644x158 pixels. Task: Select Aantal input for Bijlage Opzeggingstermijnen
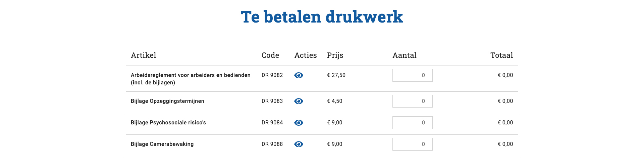tap(412, 101)
